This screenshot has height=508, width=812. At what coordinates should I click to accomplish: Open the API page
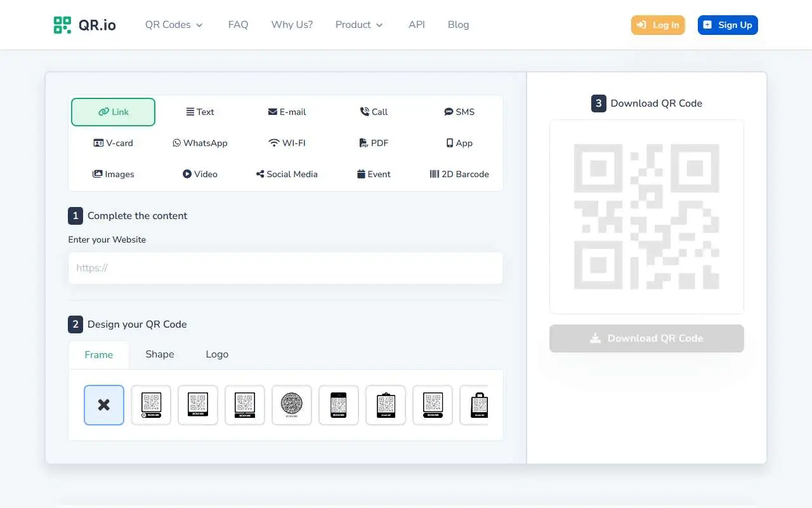[417, 25]
